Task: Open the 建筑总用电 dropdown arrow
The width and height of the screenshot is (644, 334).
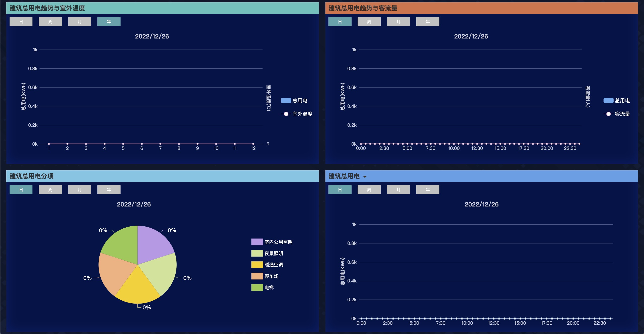Action: click(x=365, y=177)
